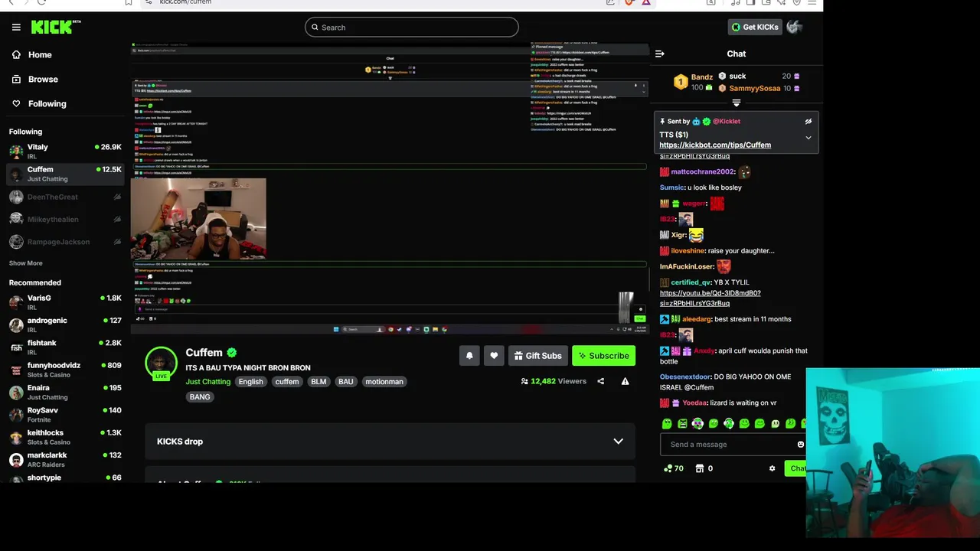
Task: Expand the pinned TTS message chevron
Action: pyautogui.click(x=808, y=138)
